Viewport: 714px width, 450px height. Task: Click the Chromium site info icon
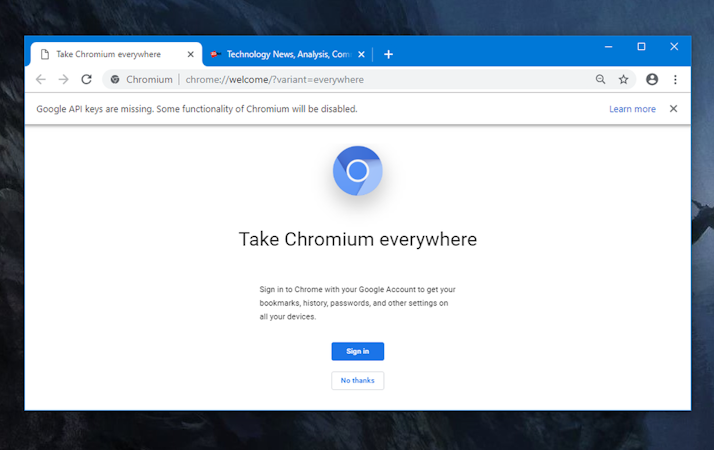pyautogui.click(x=115, y=79)
